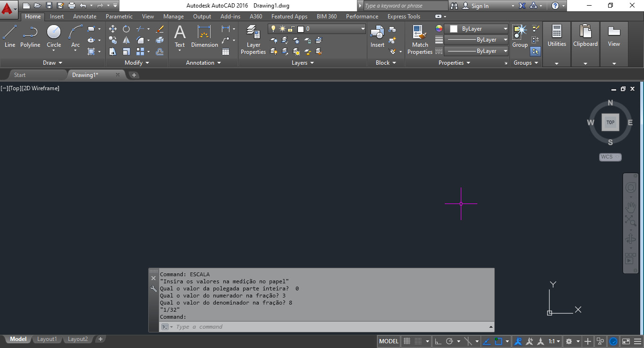Click the Hatch tool icon
Image resolution: width=644 pixels, height=348 pixels.
[92, 51]
